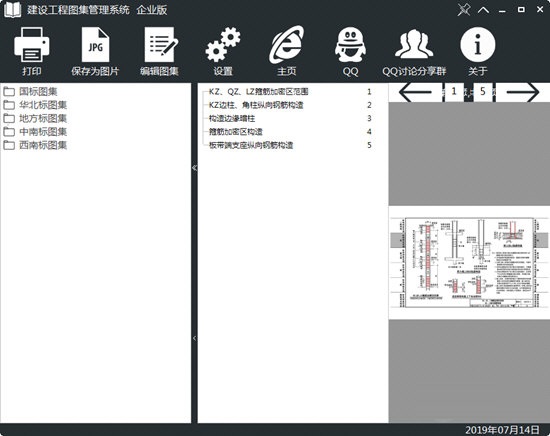The height and width of the screenshot is (436, 550).
Task: Open 设置 gears icon
Action: 223,45
